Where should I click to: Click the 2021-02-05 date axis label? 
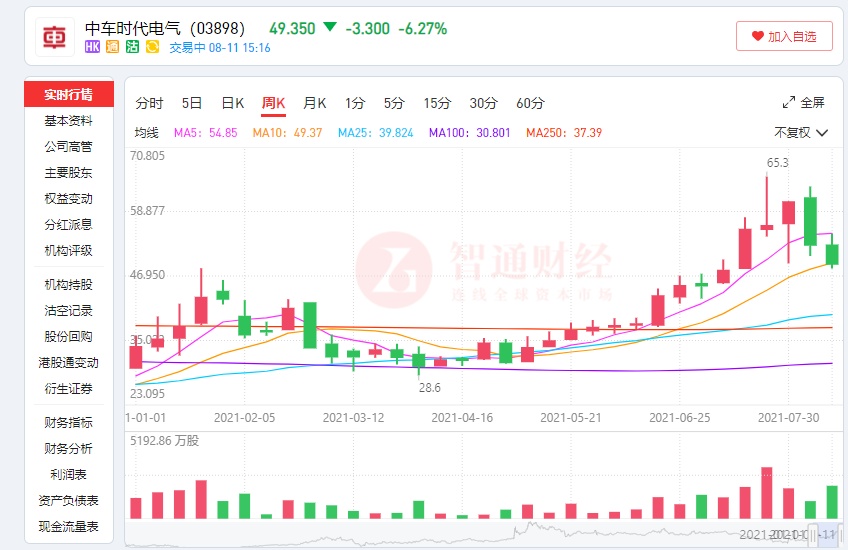point(244,418)
